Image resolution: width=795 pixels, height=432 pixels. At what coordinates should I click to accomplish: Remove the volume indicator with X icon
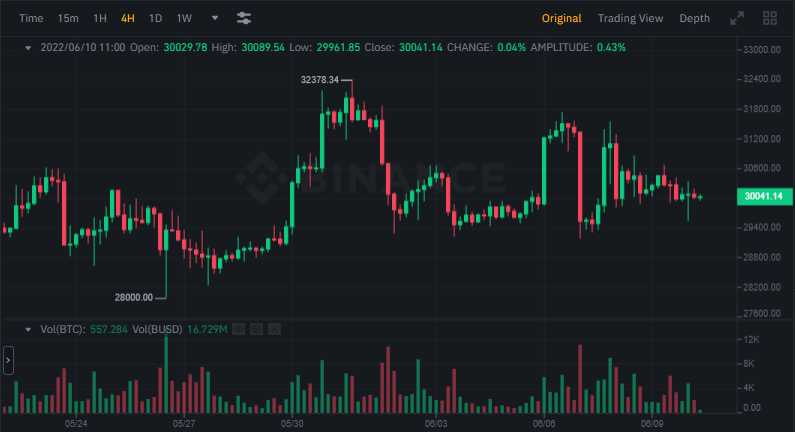[275, 328]
